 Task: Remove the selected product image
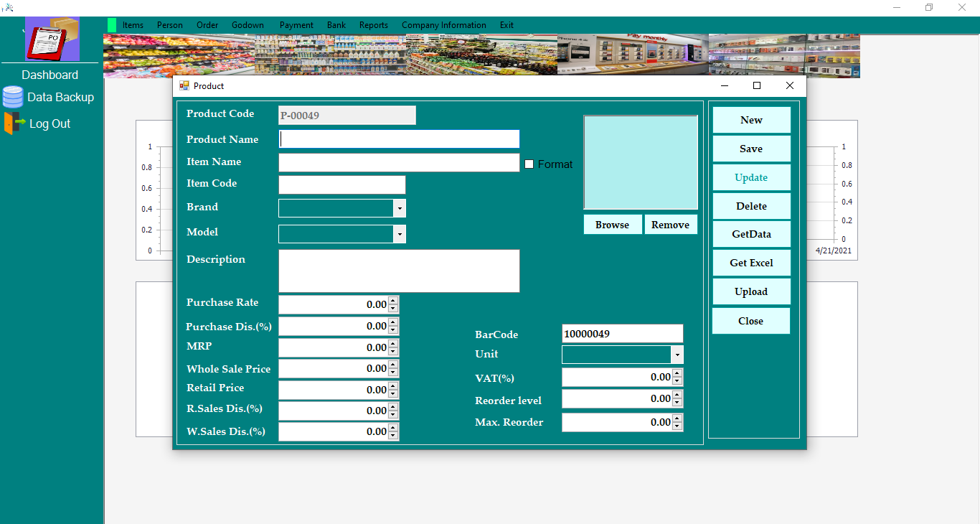coord(670,224)
